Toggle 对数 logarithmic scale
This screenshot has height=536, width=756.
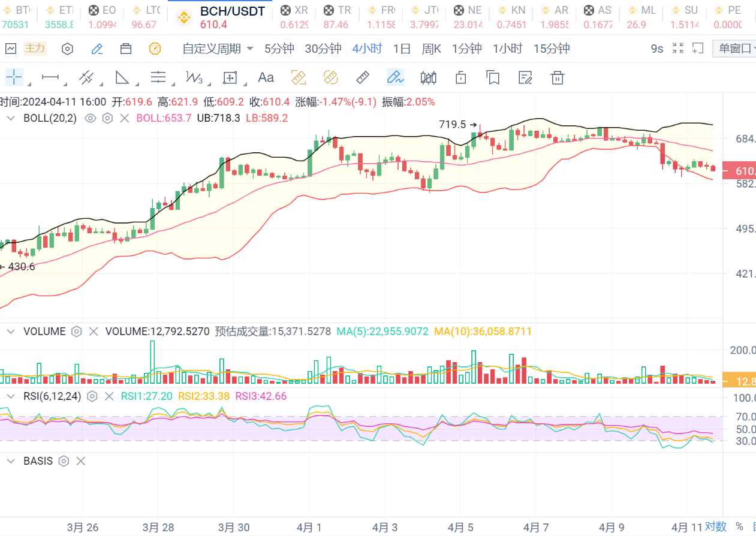(715, 526)
